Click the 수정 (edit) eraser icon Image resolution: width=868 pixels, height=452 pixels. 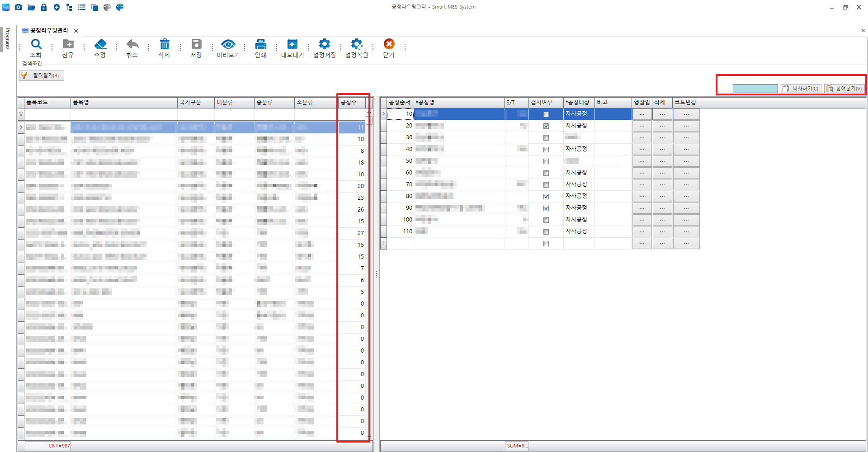click(x=100, y=44)
